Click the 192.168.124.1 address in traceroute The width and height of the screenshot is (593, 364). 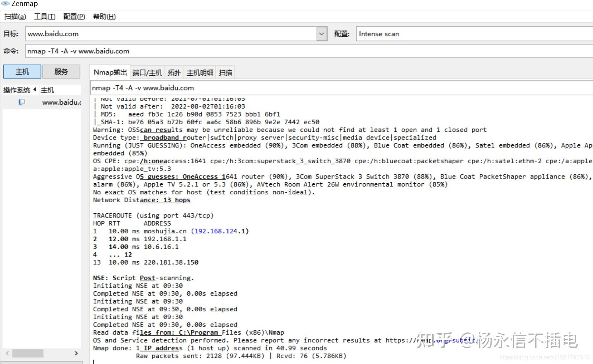click(220, 231)
